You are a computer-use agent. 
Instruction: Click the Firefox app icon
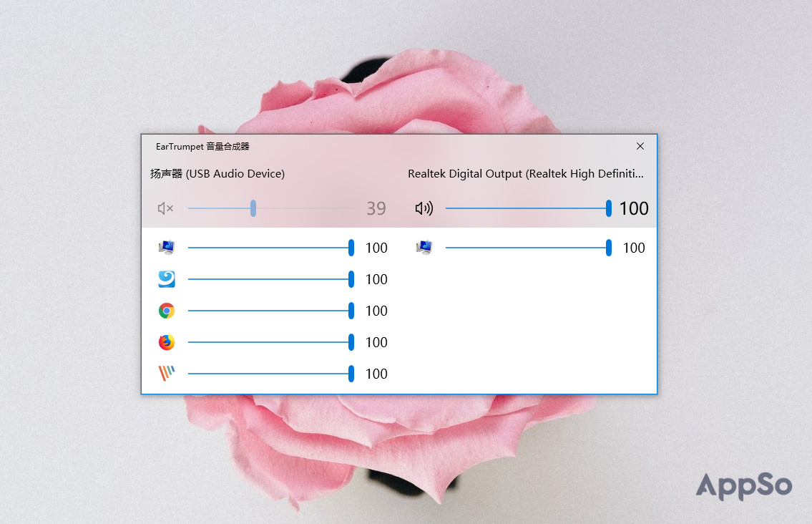(166, 342)
